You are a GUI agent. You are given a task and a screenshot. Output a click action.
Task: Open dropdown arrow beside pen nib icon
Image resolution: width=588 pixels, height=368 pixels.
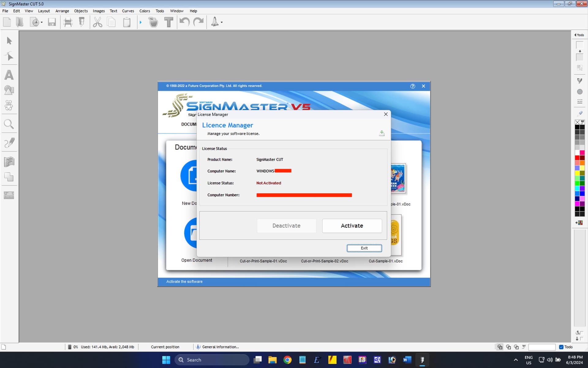[222, 22]
